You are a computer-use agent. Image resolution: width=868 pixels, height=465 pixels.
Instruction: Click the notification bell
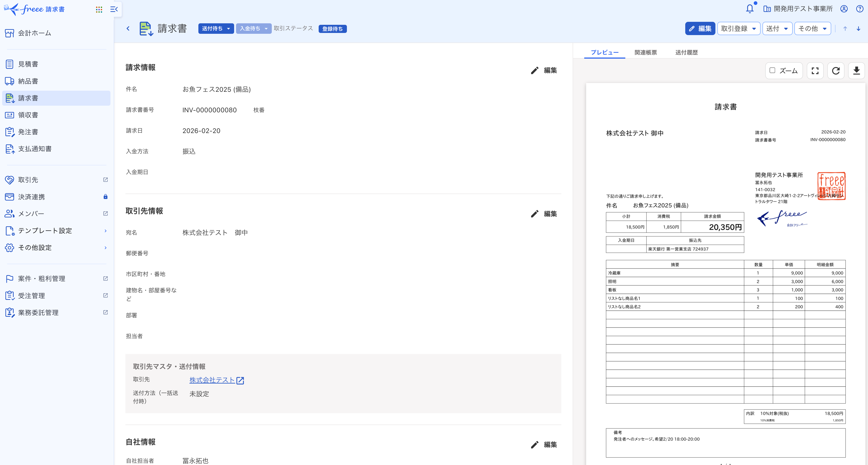[x=750, y=9]
